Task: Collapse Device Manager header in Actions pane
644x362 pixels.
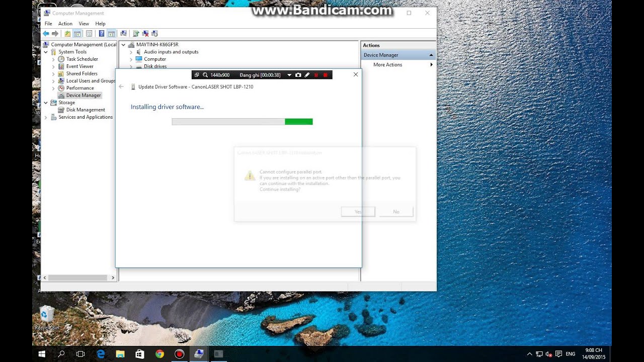Action: pyautogui.click(x=431, y=55)
